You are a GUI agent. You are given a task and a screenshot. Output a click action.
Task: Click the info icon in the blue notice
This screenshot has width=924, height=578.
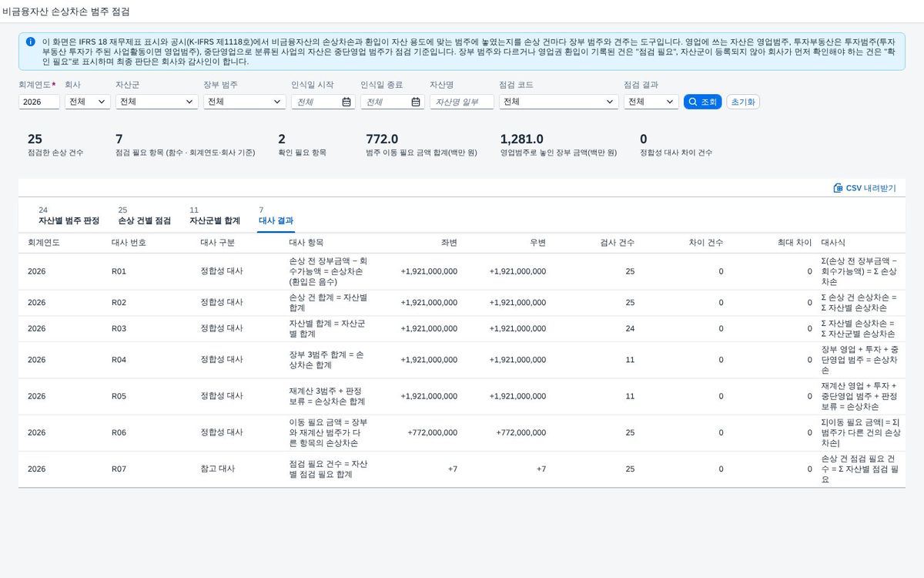30,41
